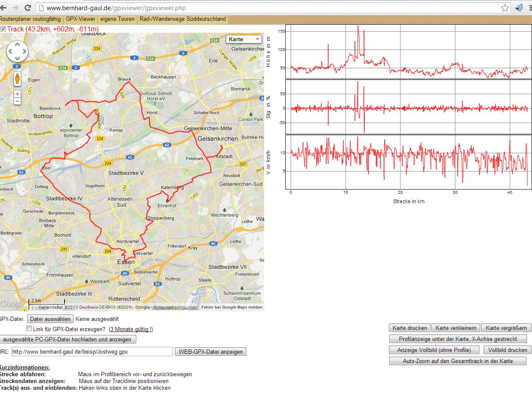
Task: Click the 'Karte vergrößern' button
Action: point(507,328)
